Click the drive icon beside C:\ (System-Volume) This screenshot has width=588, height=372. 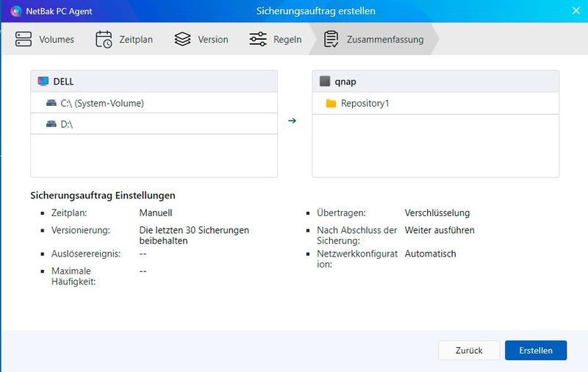[x=51, y=103]
